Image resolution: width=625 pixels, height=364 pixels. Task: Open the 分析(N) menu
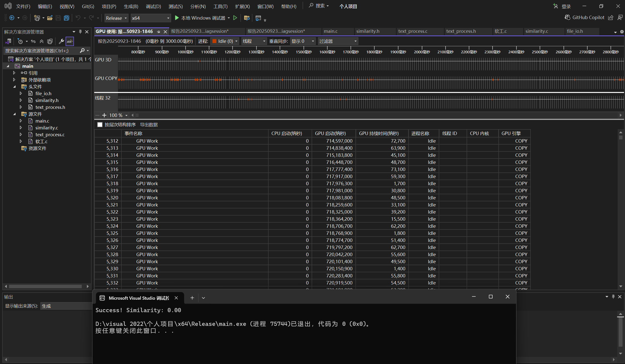point(198,6)
